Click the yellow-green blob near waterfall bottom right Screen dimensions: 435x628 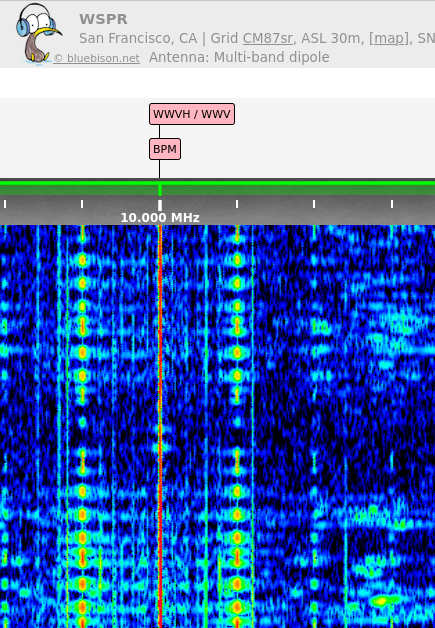tap(381, 600)
